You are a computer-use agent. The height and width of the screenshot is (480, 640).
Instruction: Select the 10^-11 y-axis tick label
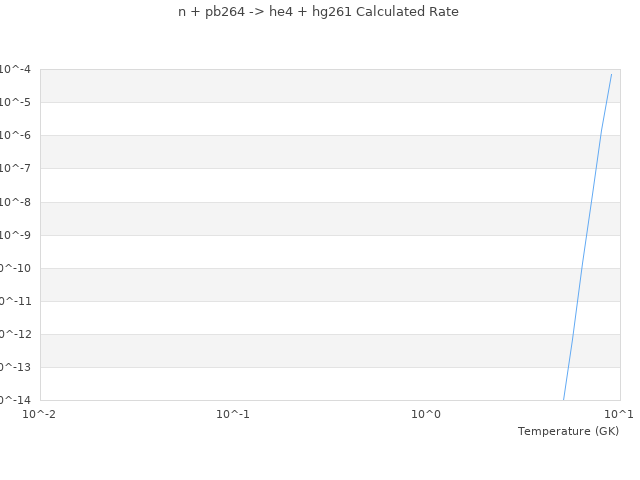tap(14, 301)
